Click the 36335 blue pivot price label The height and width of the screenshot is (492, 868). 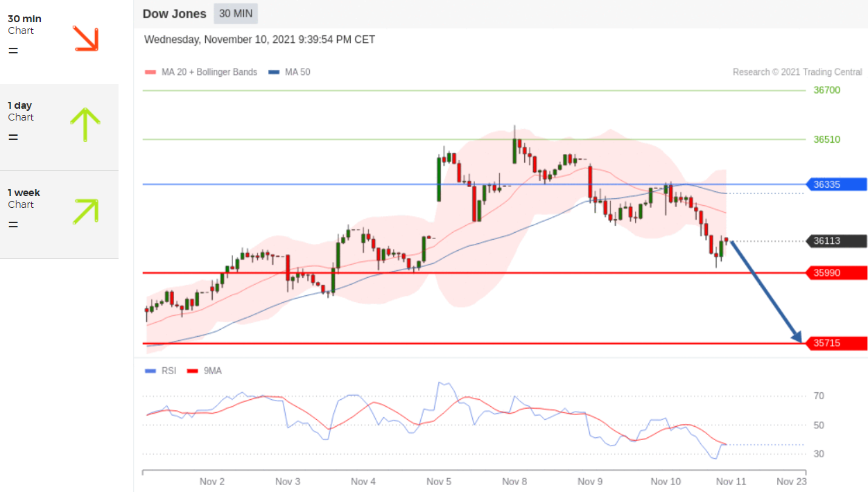(837, 184)
